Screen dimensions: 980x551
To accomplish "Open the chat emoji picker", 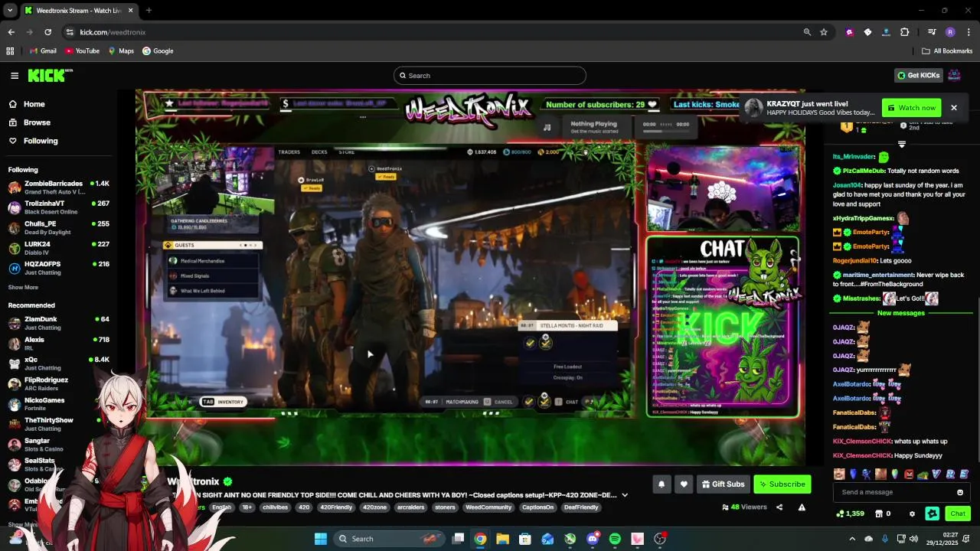I will point(960,492).
